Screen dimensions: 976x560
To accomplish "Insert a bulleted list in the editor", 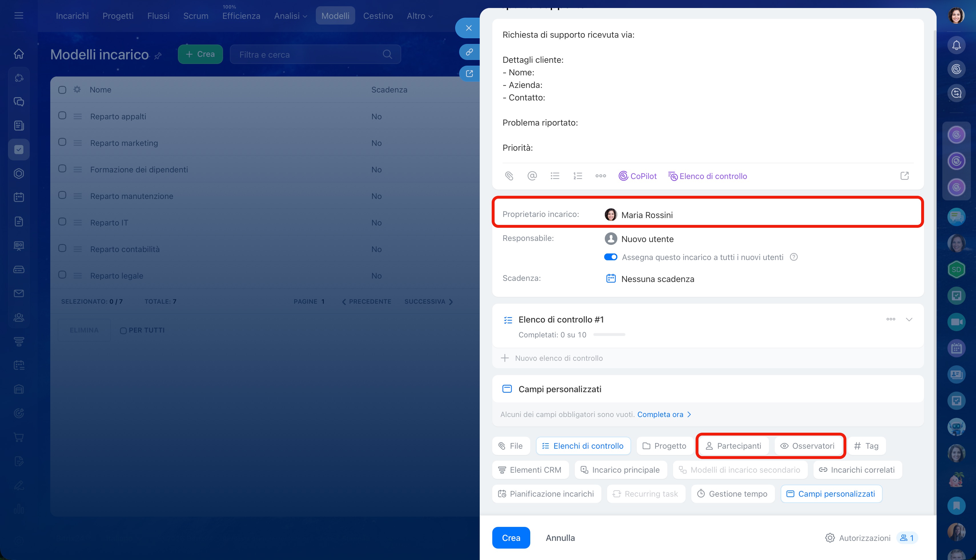I will pyautogui.click(x=555, y=176).
